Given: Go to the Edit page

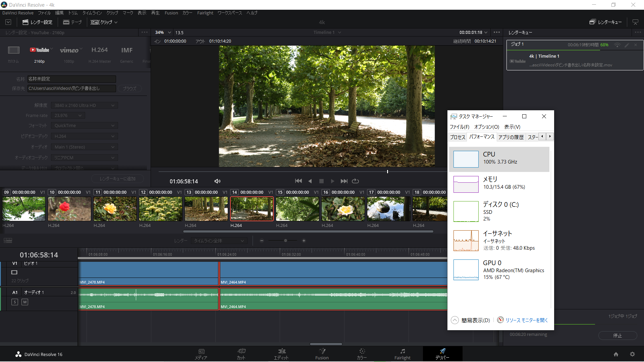Looking at the screenshot, I should 281,354.
